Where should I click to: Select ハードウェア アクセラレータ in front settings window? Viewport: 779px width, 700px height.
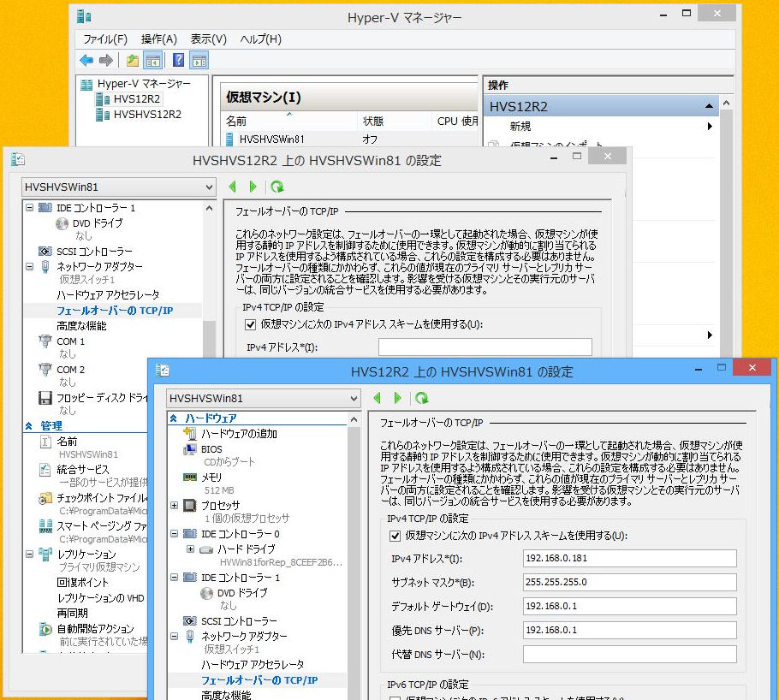(x=253, y=665)
